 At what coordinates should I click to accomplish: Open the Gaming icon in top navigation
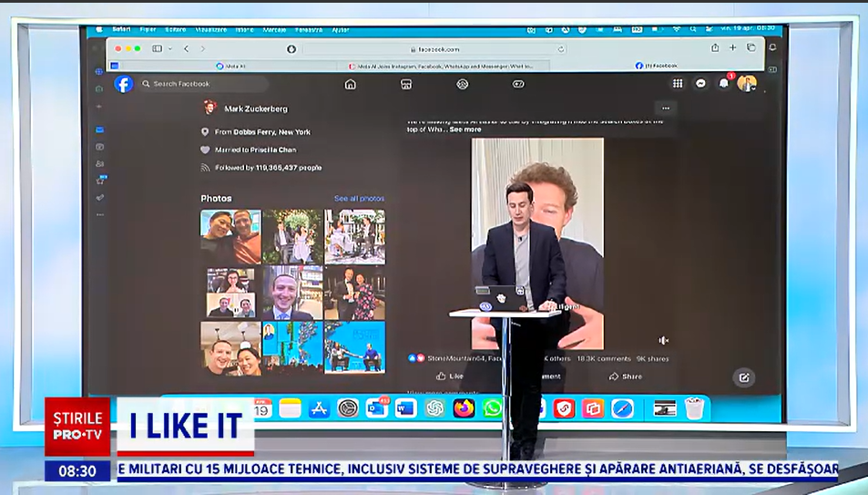(518, 84)
